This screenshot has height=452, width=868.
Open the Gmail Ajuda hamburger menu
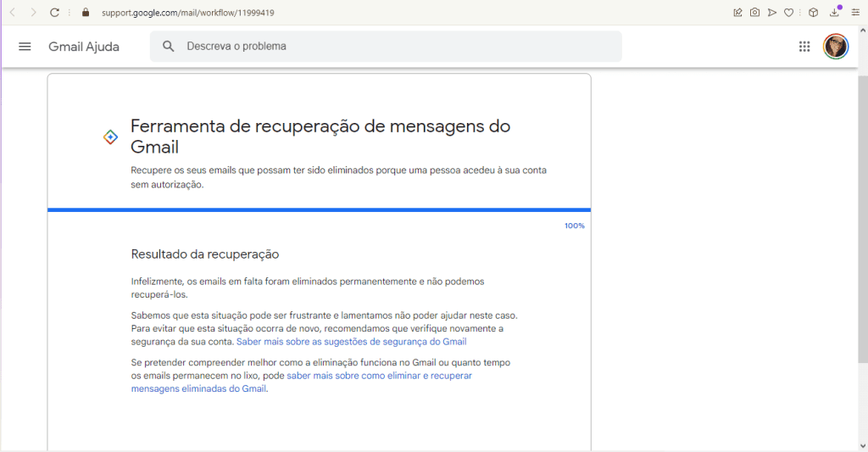[25, 47]
